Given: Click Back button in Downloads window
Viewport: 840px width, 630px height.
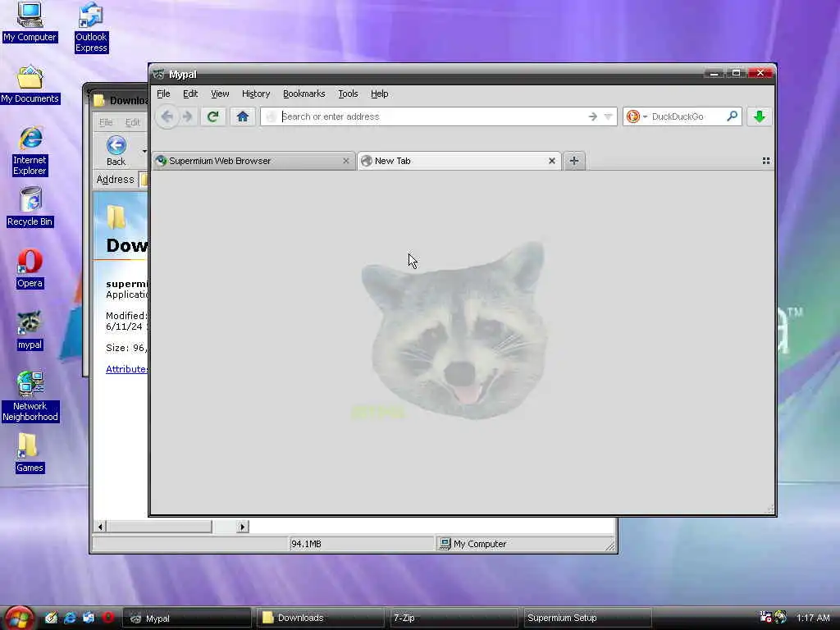Looking at the screenshot, I should point(116,151).
